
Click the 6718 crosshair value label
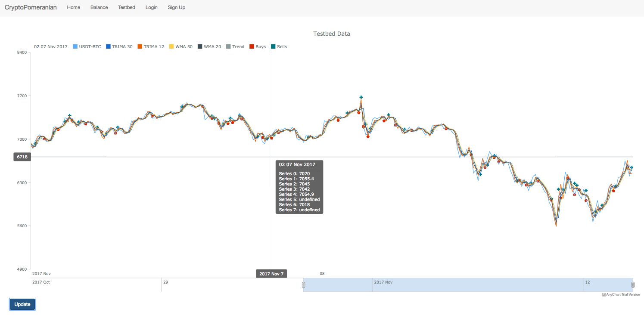click(22, 157)
